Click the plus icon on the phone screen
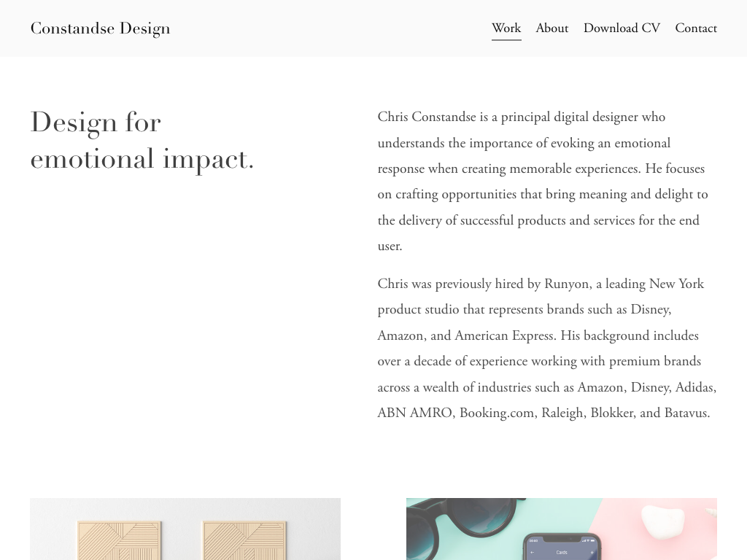 coord(592,553)
